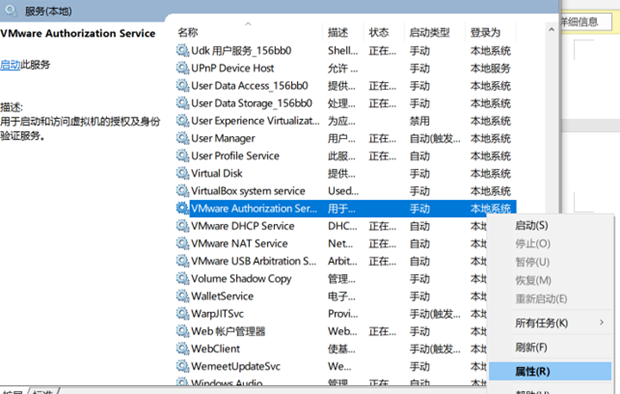Select VMware NAT Service name
620x394 pixels.
point(239,243)
